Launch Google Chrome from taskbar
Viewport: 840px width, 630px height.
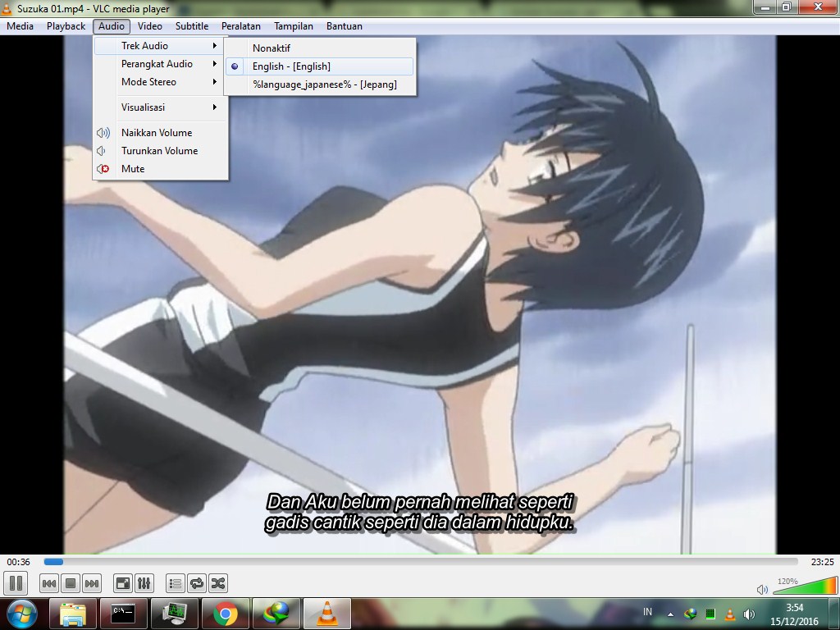coord(226,614)
